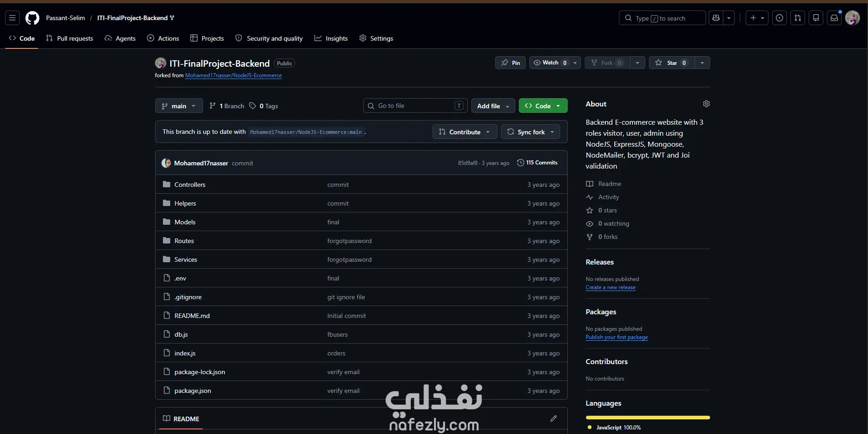868x434 pixels.
Task: Open the Services folder
Action: click(x=186, y=259)
